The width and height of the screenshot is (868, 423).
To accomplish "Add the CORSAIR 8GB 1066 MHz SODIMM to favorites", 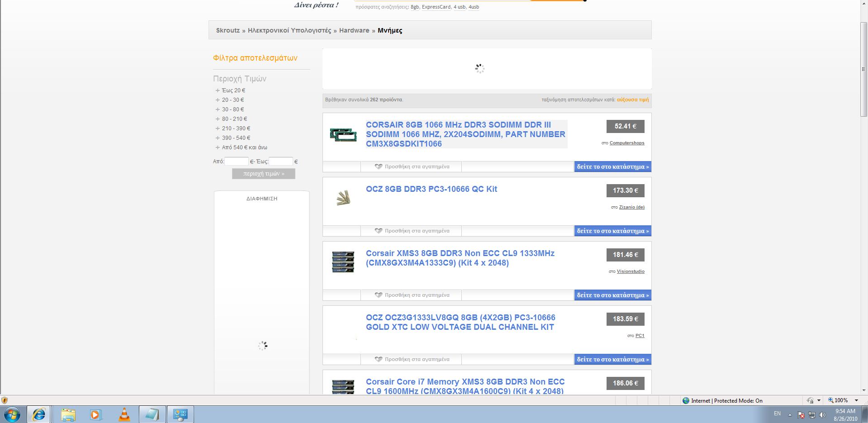I will [412, 166].
